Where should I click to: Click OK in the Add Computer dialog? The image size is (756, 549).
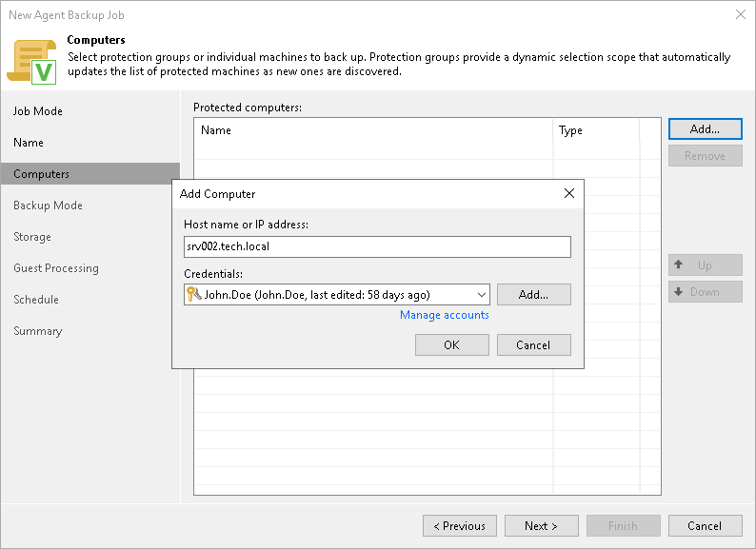451,344
